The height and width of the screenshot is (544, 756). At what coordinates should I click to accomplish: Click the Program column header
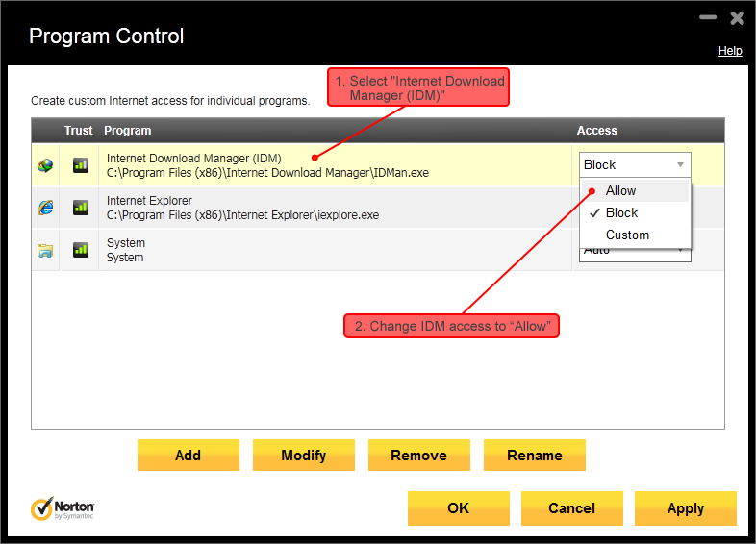[x=128, y=131]
